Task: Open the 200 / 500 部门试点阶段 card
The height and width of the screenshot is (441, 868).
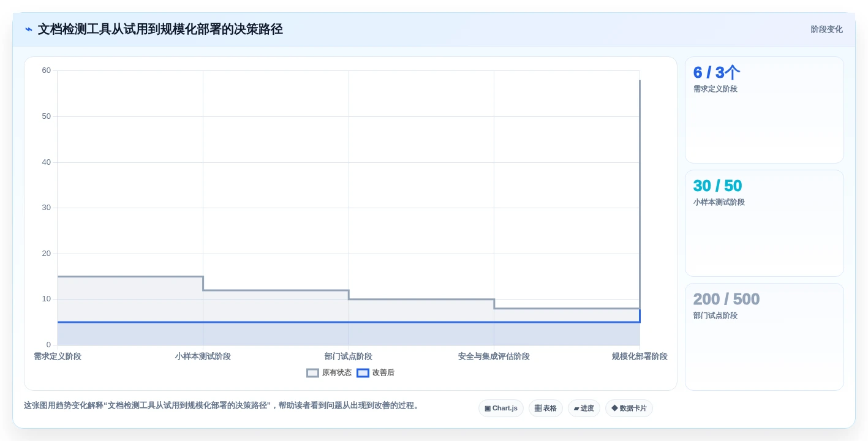Action: pos(764,337)
